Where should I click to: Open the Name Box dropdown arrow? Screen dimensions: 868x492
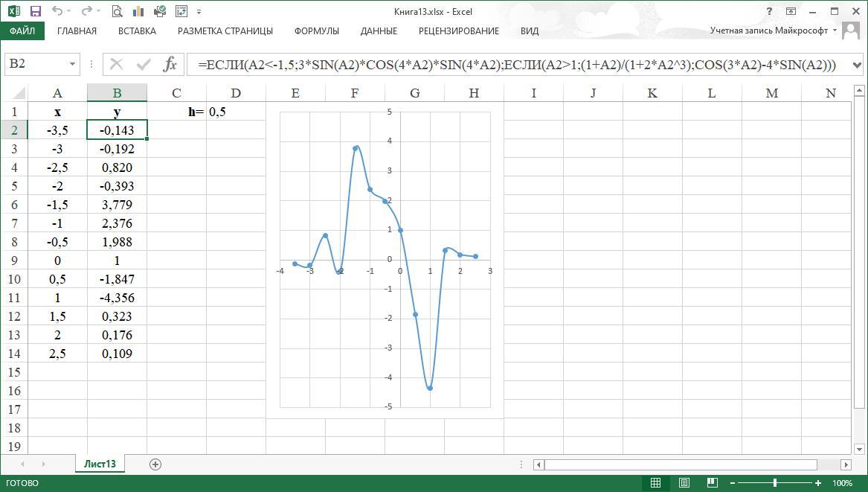click(x=72, y=64)
